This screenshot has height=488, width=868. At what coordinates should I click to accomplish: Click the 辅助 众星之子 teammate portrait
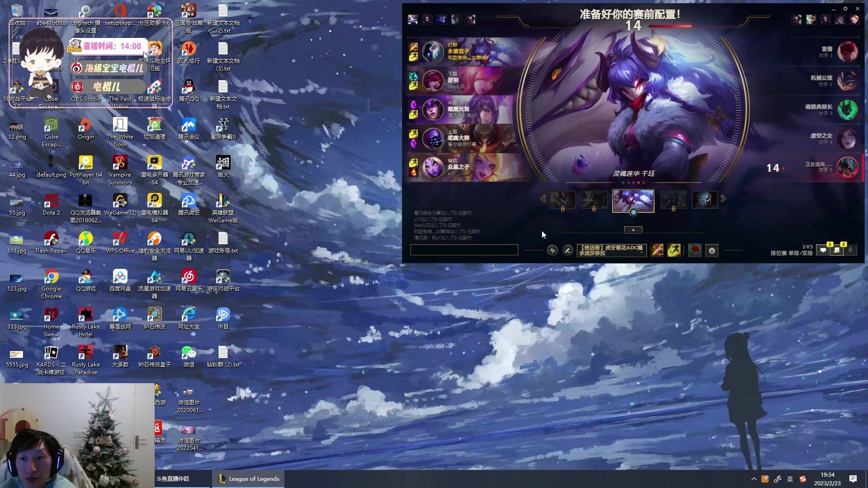(433, 167)
